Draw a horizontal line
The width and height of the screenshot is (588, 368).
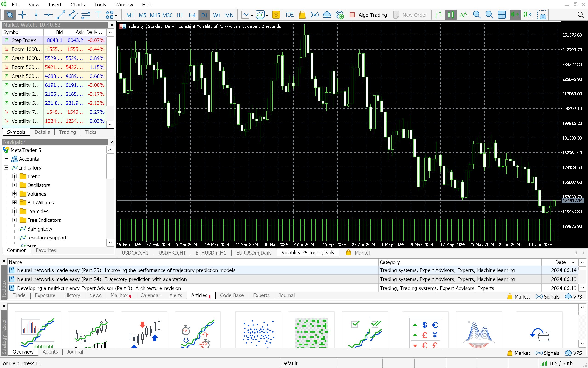coord(48,15)
